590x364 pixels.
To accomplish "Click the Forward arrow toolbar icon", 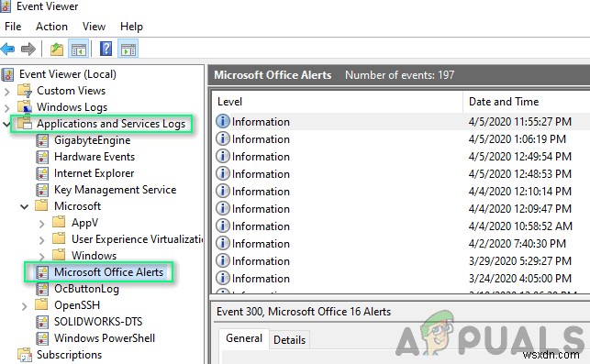I will 28,49.
